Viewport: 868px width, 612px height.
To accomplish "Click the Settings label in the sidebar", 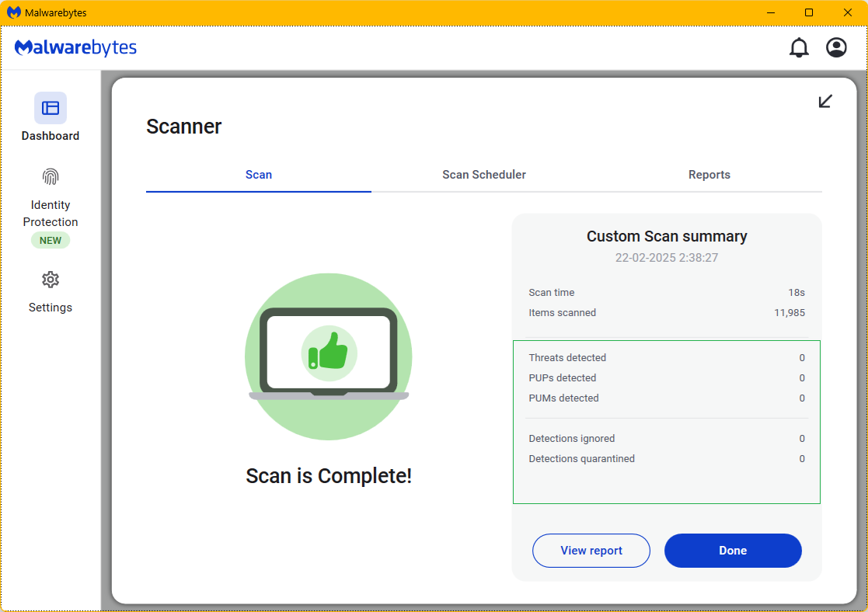I will (x=51, y=307).
